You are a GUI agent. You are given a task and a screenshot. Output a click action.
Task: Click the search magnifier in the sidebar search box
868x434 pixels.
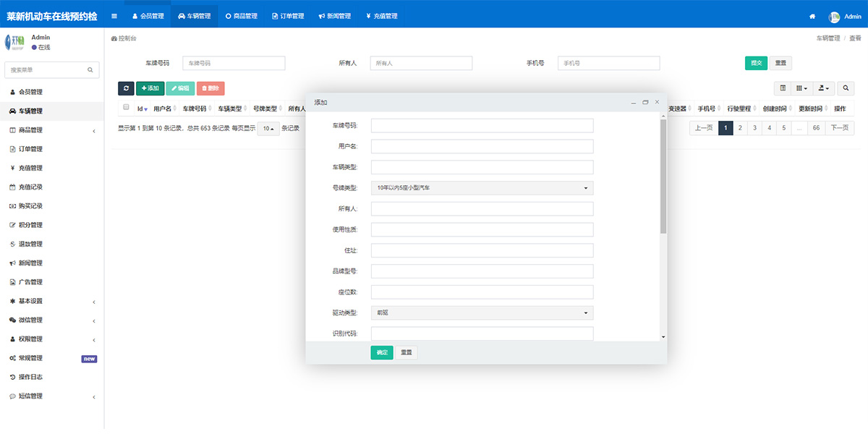(x=90, y=70)
